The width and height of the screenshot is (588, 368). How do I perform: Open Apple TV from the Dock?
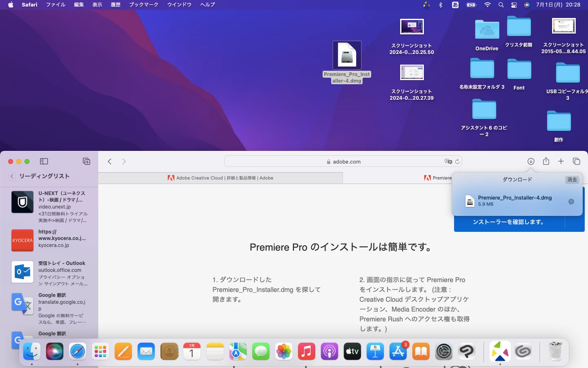point(352,352)
